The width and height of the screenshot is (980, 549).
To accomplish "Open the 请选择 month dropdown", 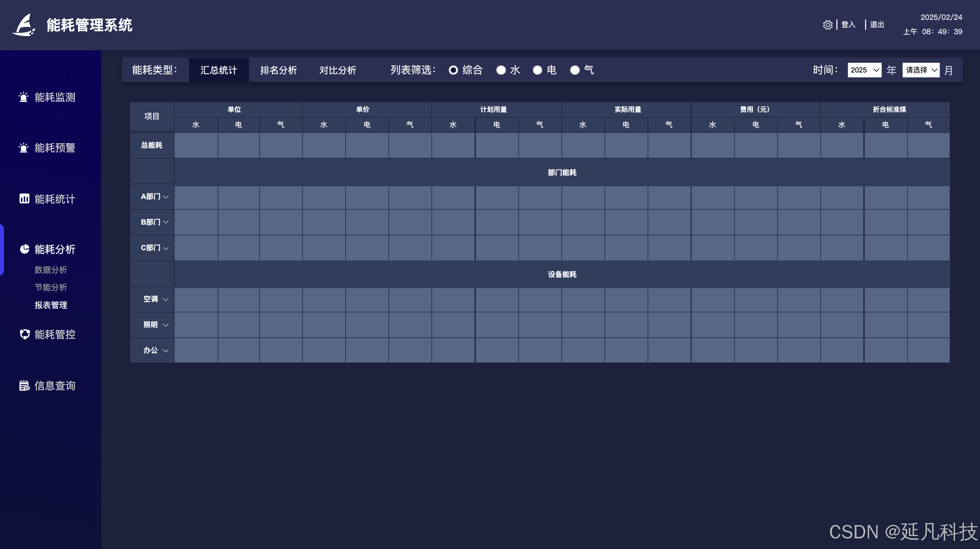I will click(921, 70).
